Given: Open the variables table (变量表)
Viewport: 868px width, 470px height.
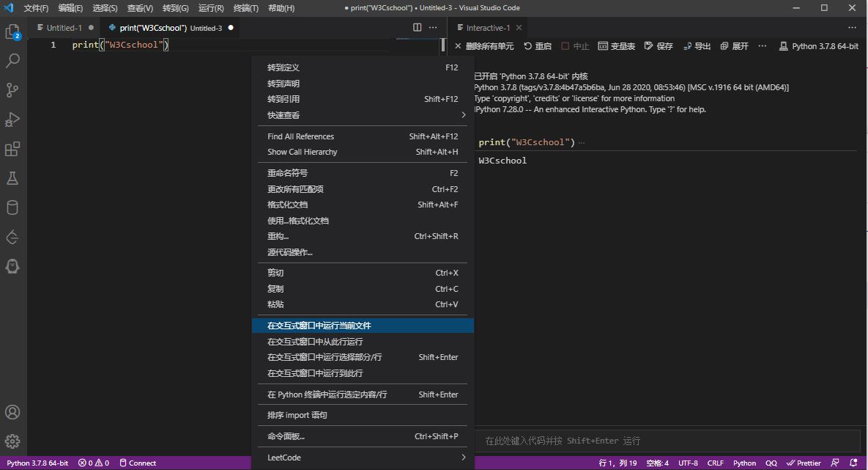Looking at the screenshot, I should [x=617, y=46].
